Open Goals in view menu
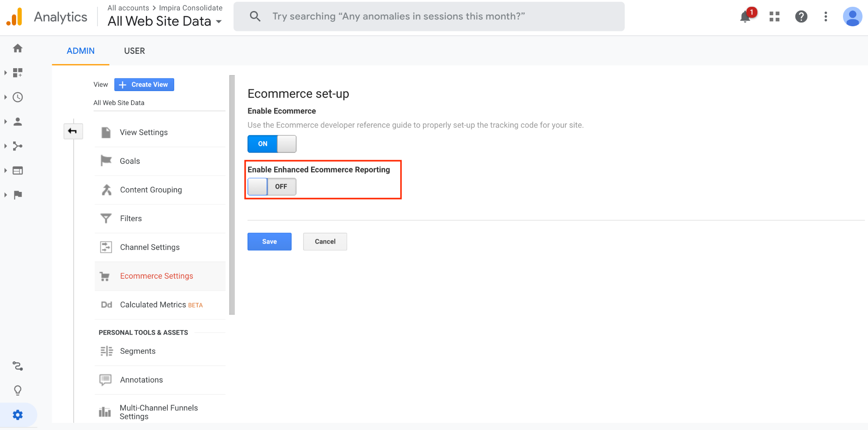The width and height of the screenshot is (868, 430). coord(160,161)
